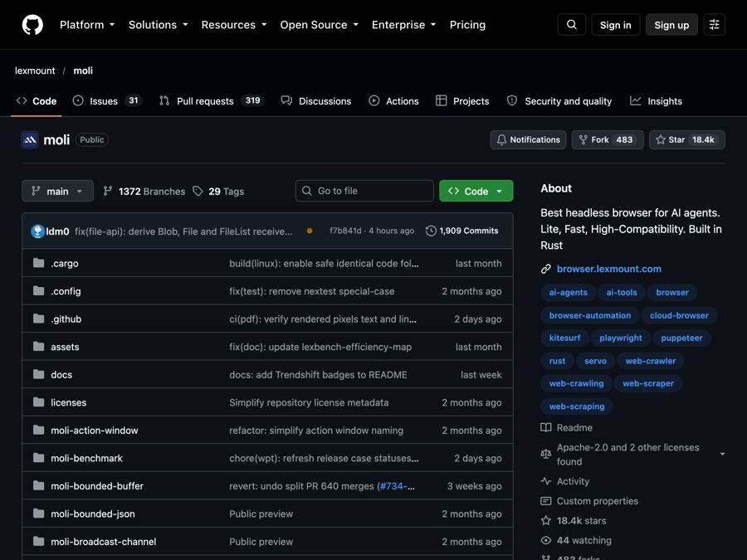This screenshot has height=560, width=747.
Task: Switch to the Security and quality tab
Action: pos(559,101)
